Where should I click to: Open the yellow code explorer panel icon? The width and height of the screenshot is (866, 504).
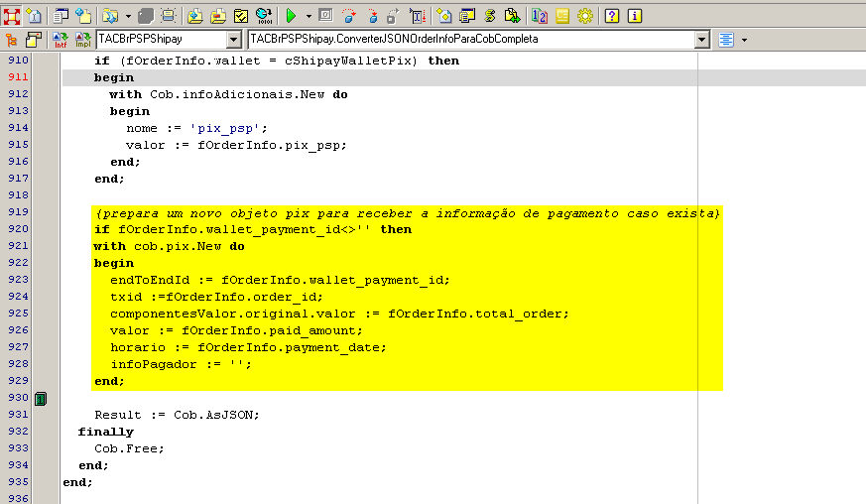click(562, 16)
